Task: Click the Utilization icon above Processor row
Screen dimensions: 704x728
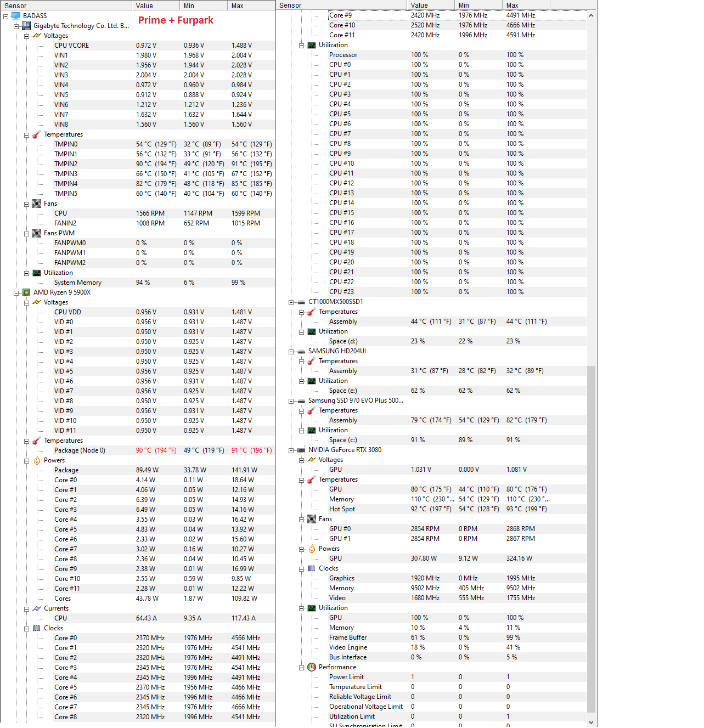Action: [x=312, y=45]
